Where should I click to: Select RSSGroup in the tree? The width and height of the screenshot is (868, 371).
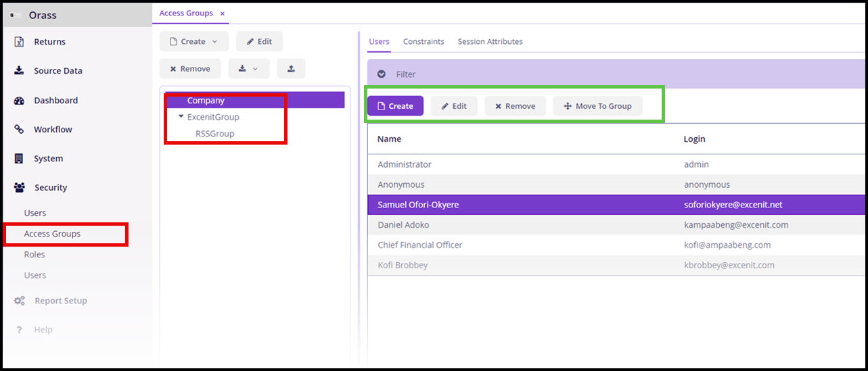tap(215, 134)
